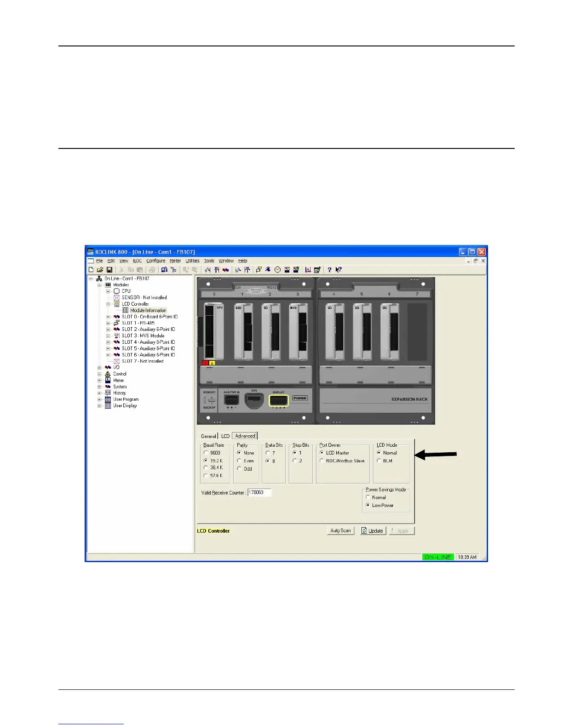Click the 10:39 AM status bar clock

pyautogui.click(x=467, y=557)
